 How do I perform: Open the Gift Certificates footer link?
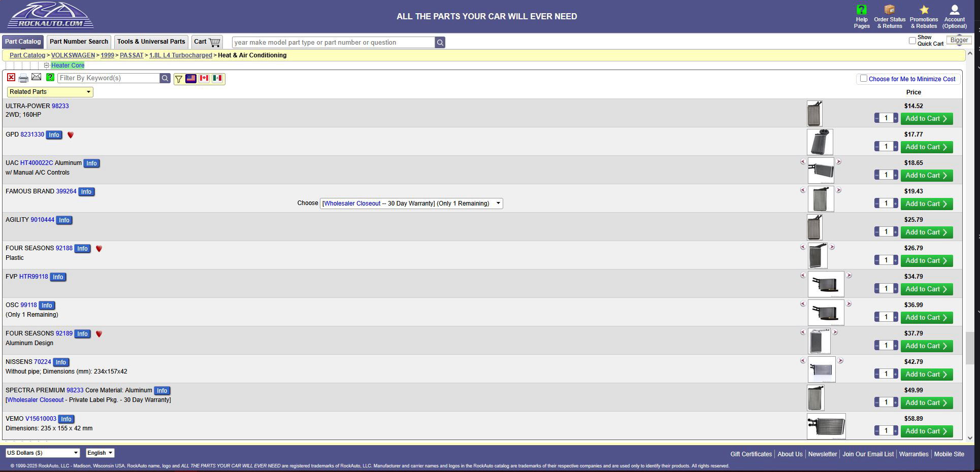(751, 454)
